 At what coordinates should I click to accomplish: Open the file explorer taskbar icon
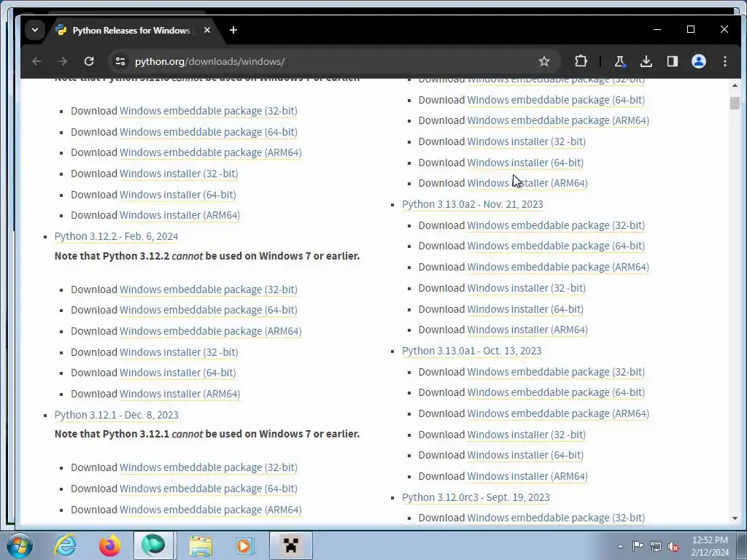(x=201, y=545)
